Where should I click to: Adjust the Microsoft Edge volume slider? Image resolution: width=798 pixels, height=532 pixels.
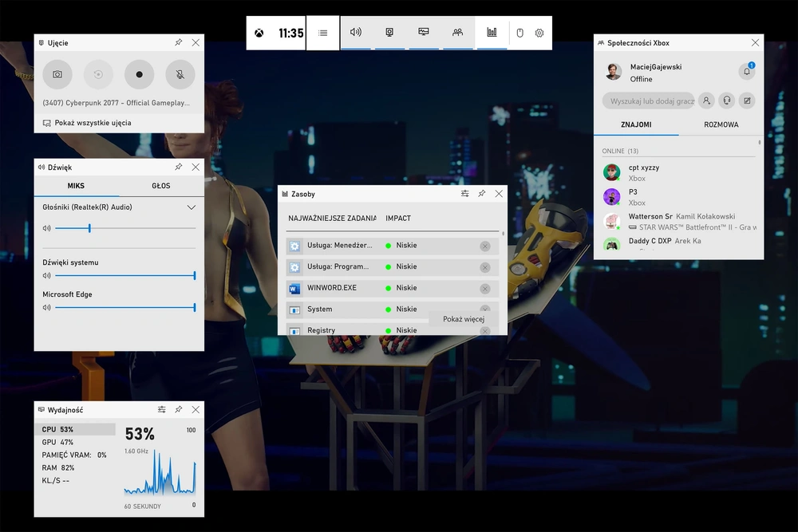(125, 308)
